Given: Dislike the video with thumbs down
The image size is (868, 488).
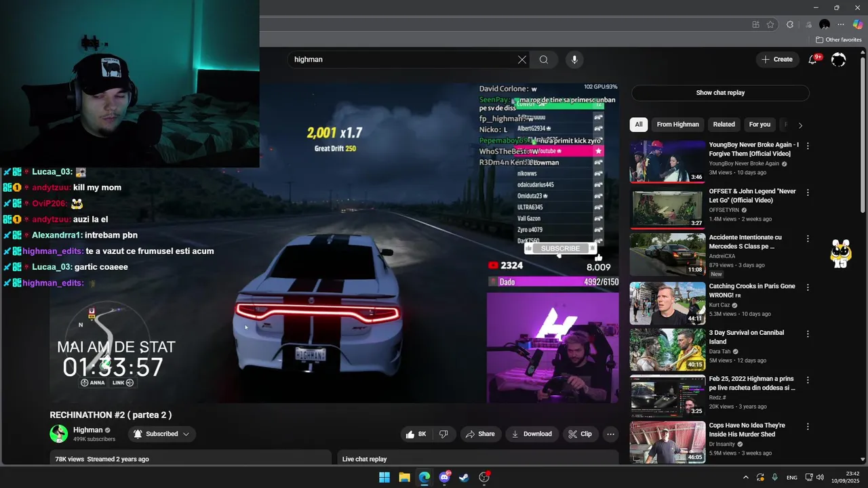Looking at the screenshot, I should 443,434.
